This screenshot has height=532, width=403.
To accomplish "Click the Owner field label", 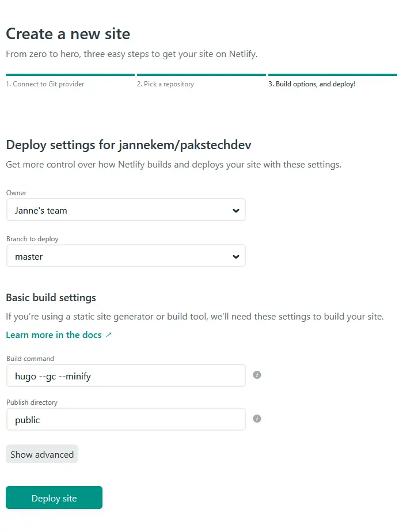I will (16, 193).
